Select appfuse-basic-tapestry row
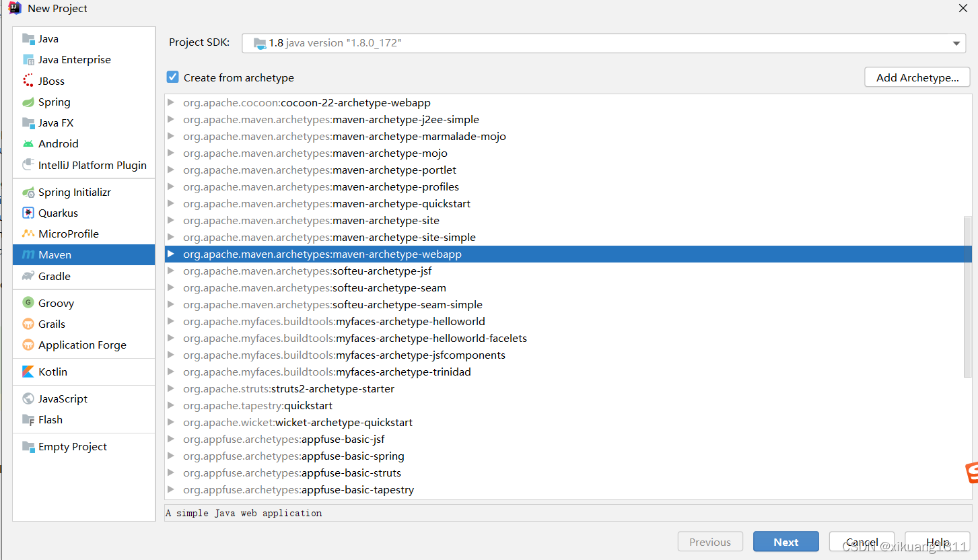Screen dimensions: 978x560 click(568, 490)
